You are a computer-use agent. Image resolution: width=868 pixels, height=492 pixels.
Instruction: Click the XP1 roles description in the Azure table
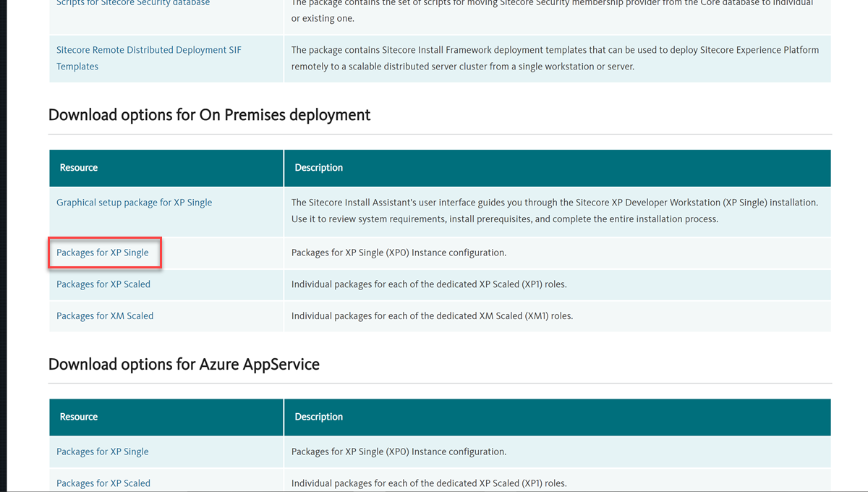448,483
